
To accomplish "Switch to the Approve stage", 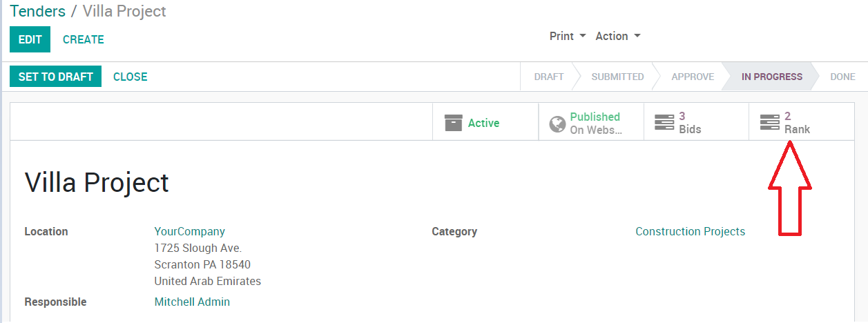I will coord(692,77).
